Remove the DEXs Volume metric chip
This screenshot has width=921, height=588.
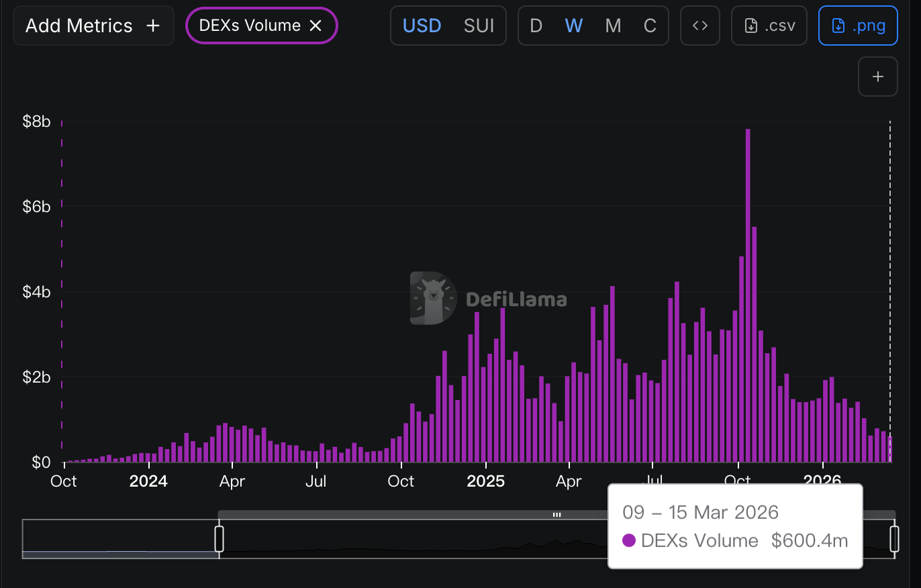(x=316, y=26)
